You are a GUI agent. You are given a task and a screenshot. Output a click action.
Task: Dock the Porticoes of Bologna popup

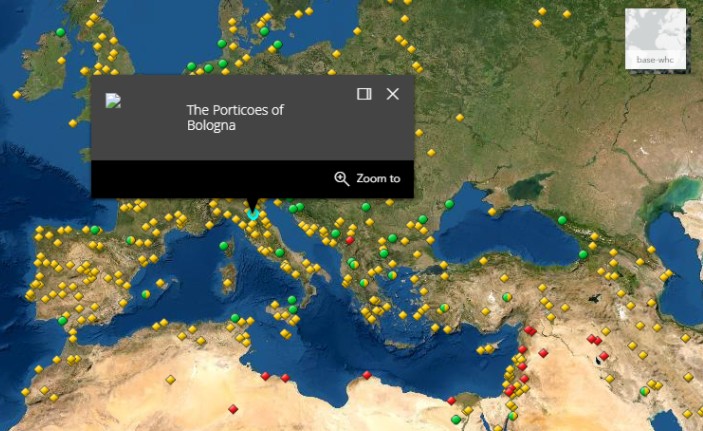point(364,94)
